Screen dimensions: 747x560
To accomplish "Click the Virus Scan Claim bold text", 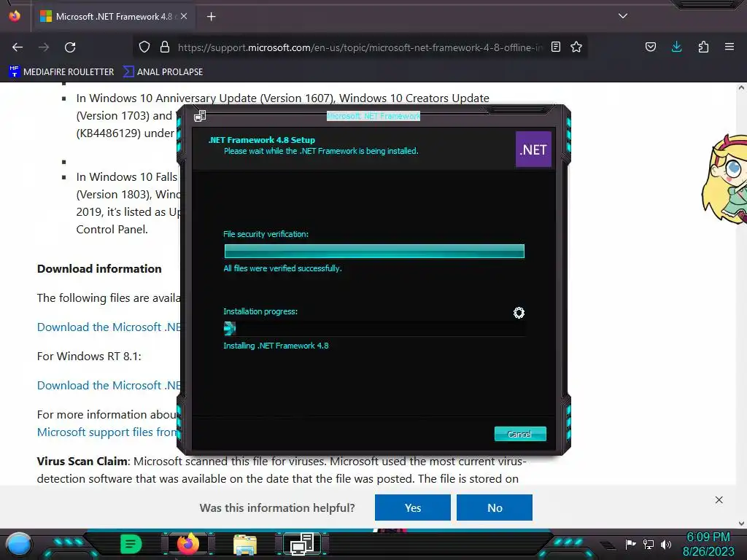I will [82, 461].
